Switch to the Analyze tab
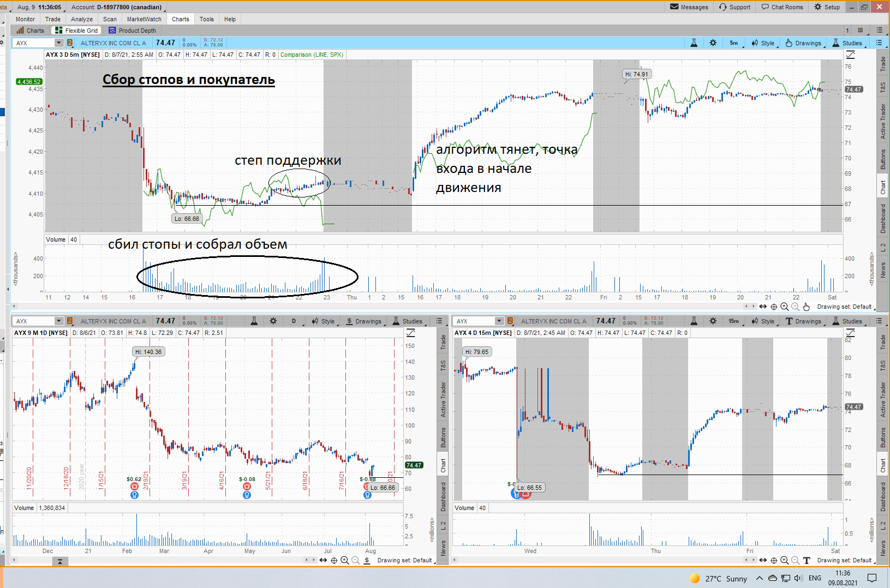Image resolution: width=890 pixels, height=588 pixels. [x=82, y=19]
